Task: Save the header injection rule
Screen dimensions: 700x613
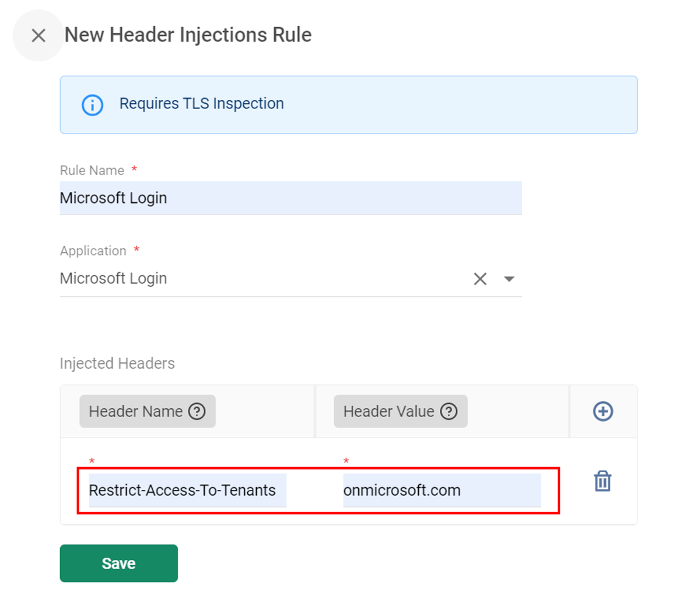Action: (x=119, y=563)
